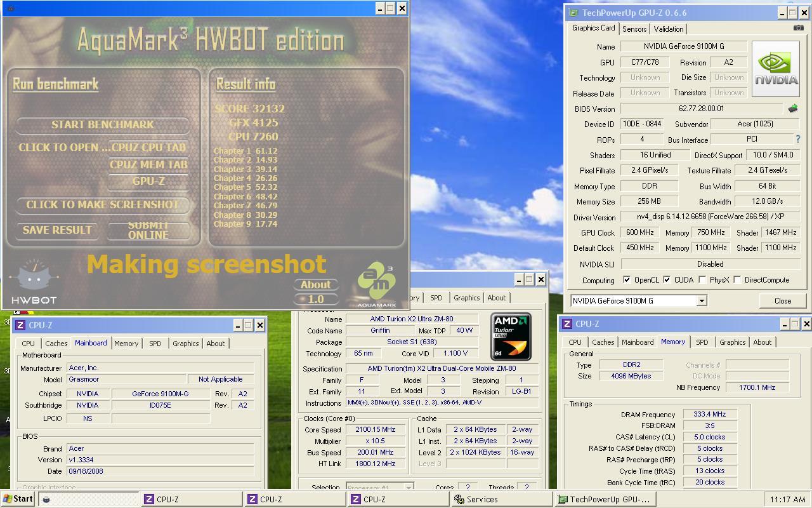The height and width of the screenshot is (508, 812).
Task: Click the BIOS save chip icon in GPU-Z
Action: (x=792, y=109)
